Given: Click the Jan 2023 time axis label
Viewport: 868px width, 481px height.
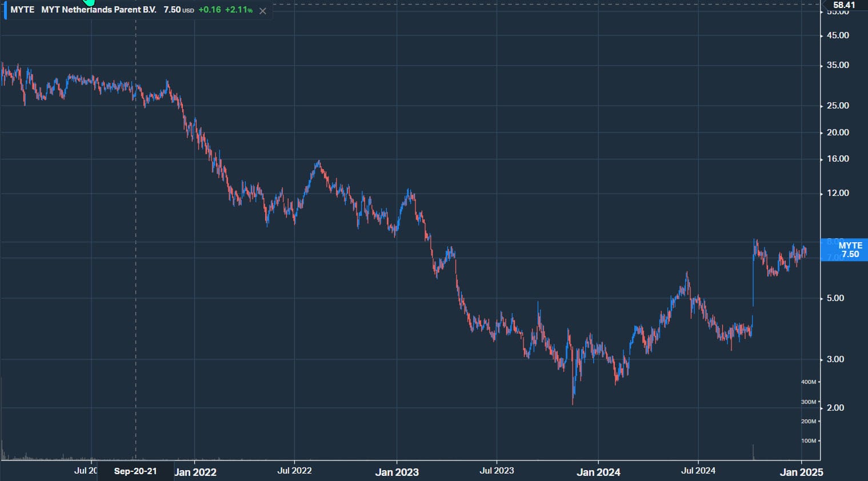Looking at the screenshot, I should tap(397, 472).
